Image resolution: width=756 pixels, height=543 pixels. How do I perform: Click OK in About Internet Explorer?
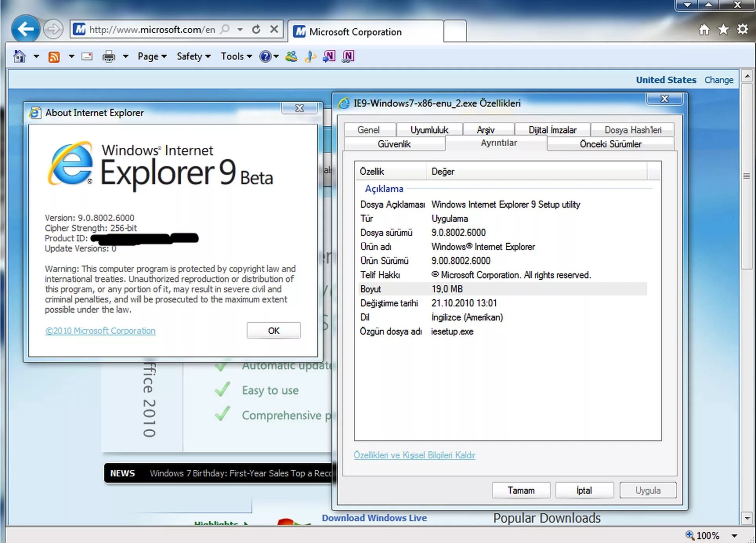[x=273, y=330]
